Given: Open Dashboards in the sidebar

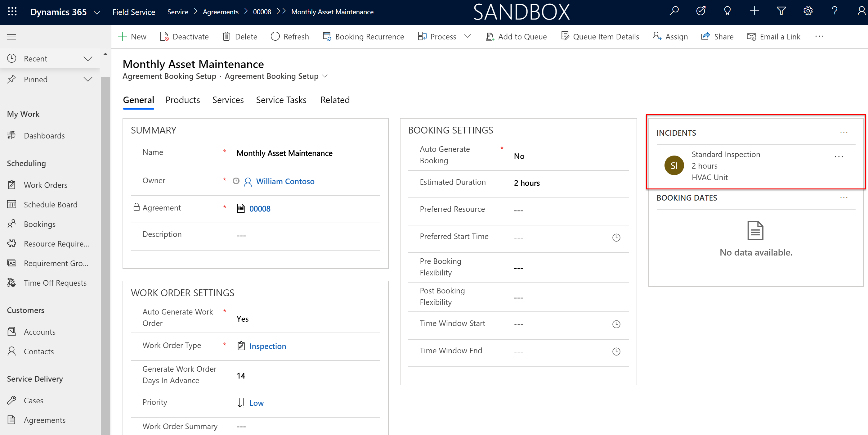Looking at the screenshot, I should coord(44,136).
